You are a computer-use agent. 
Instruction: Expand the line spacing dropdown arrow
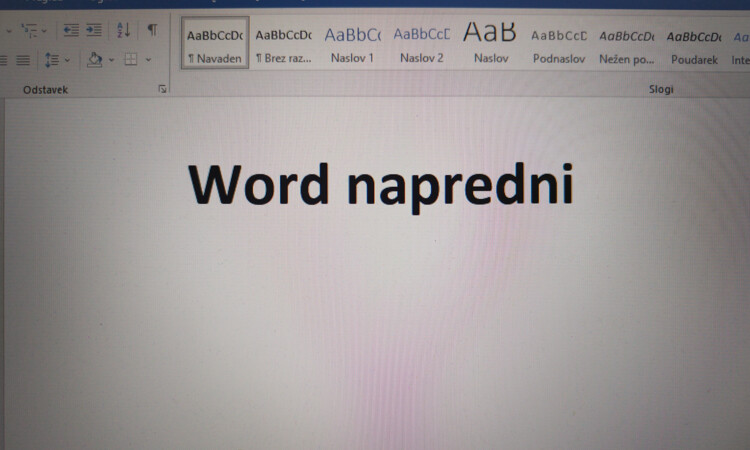point(67,60)
